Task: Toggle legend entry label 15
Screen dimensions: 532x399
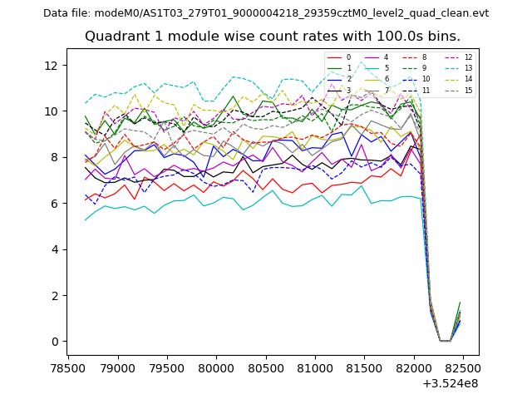Action: (468, 90)
